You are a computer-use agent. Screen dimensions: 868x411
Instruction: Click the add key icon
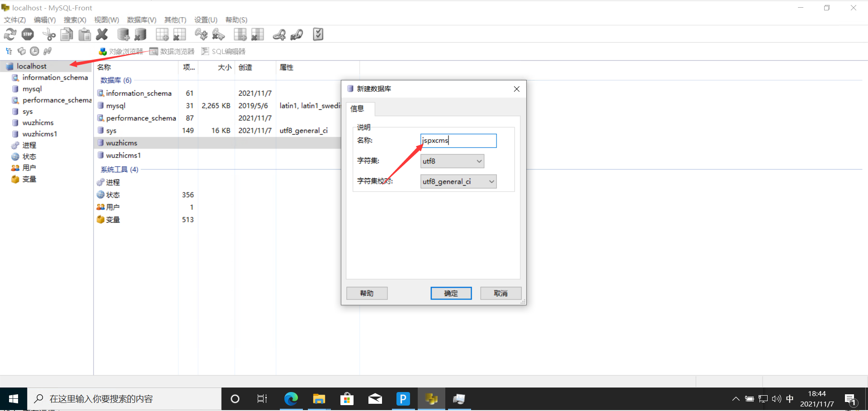[201, 34]
